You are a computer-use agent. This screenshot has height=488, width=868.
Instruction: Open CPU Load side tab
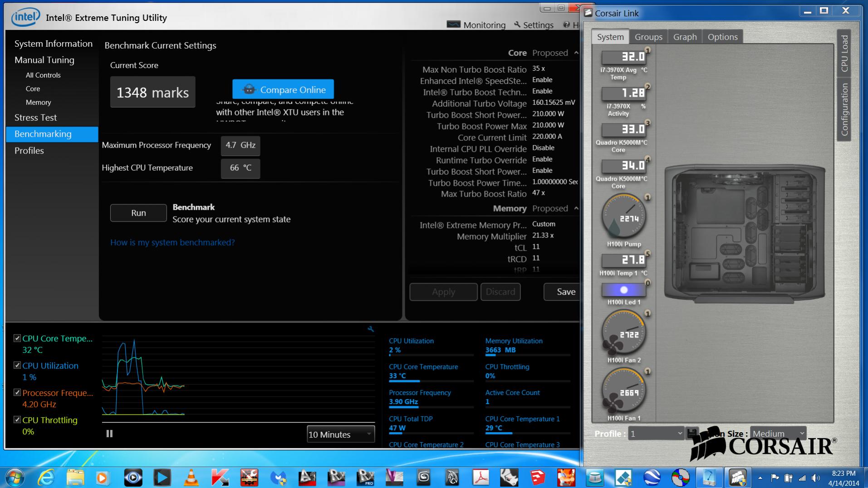point(844,53)
